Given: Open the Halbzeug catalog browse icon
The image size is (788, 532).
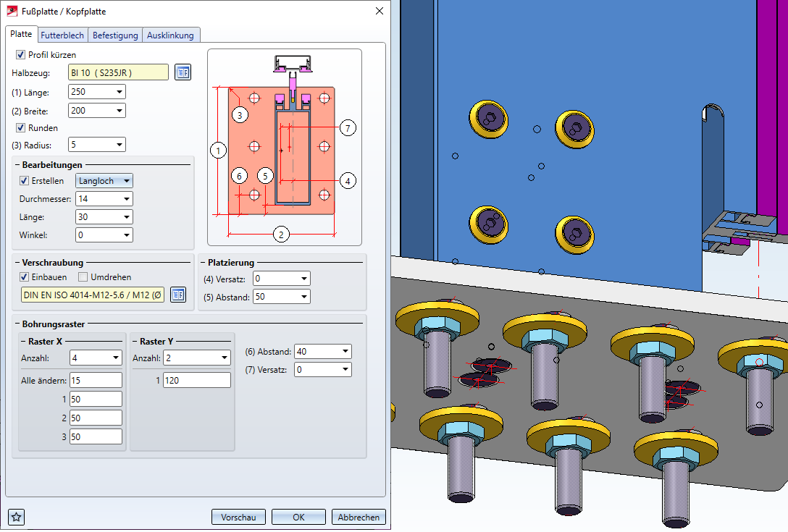Looking at the screenshot, I should click(x=183, y=72).
